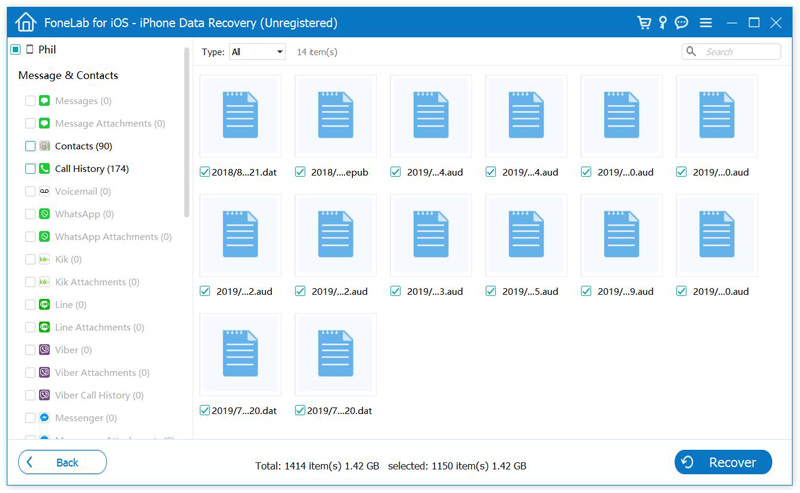Uncheck the 2019/...5.aud file checkbox
800x493 pixels.
[x=491, y=291]
